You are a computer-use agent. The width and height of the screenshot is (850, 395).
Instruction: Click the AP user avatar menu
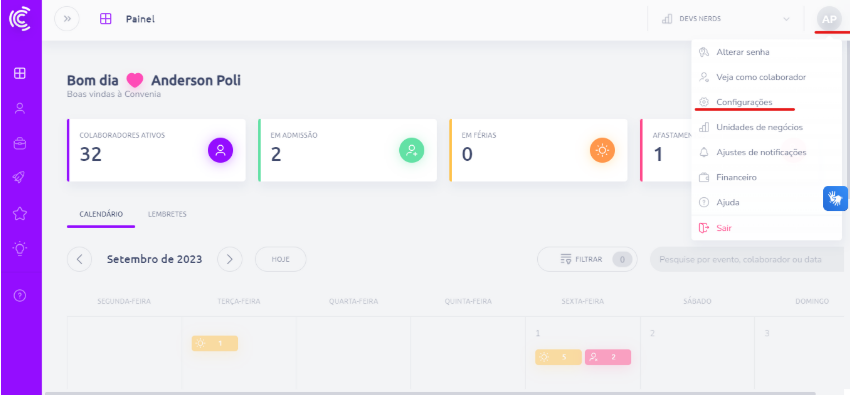point(829,19)
